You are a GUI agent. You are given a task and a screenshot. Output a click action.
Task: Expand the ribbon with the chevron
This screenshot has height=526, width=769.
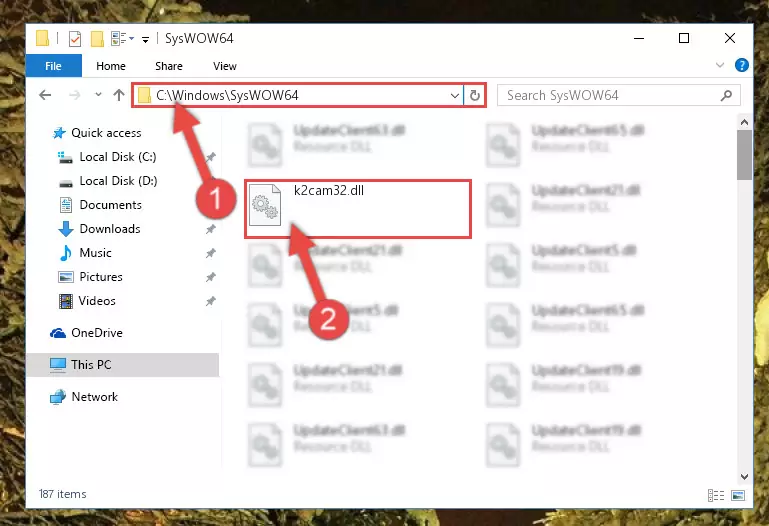pyautogui.click(x=719, y=65)
